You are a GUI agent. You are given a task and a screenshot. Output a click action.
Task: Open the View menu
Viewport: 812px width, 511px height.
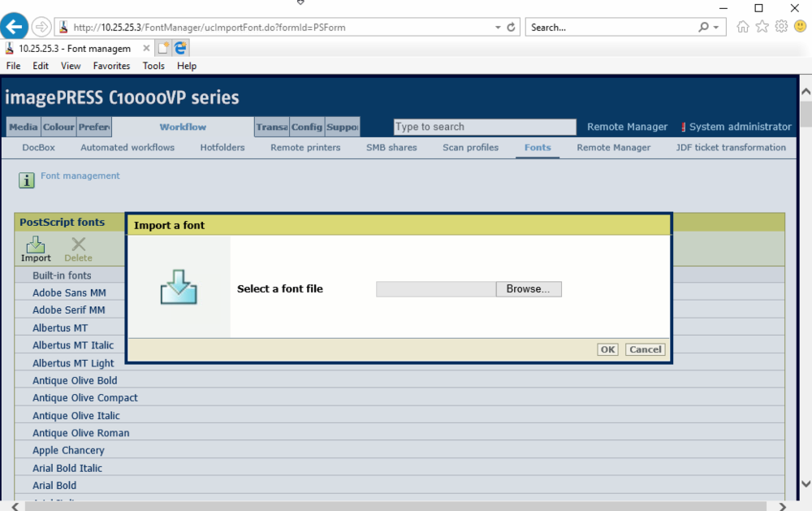tap(71, 66)
